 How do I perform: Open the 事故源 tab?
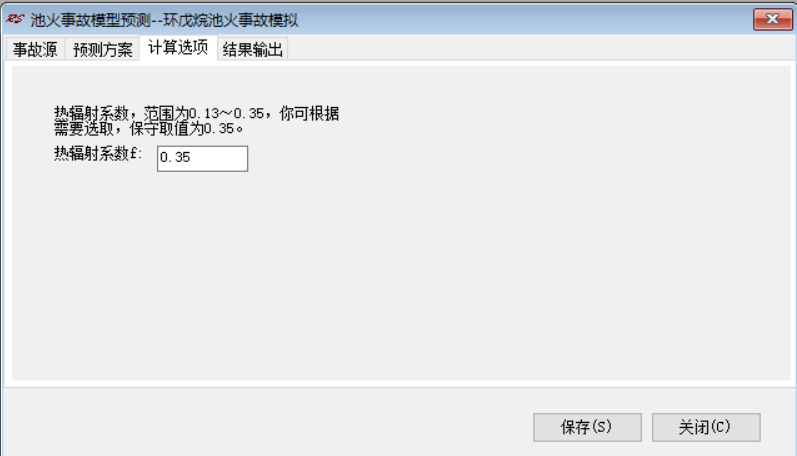(x=35, y=49)
